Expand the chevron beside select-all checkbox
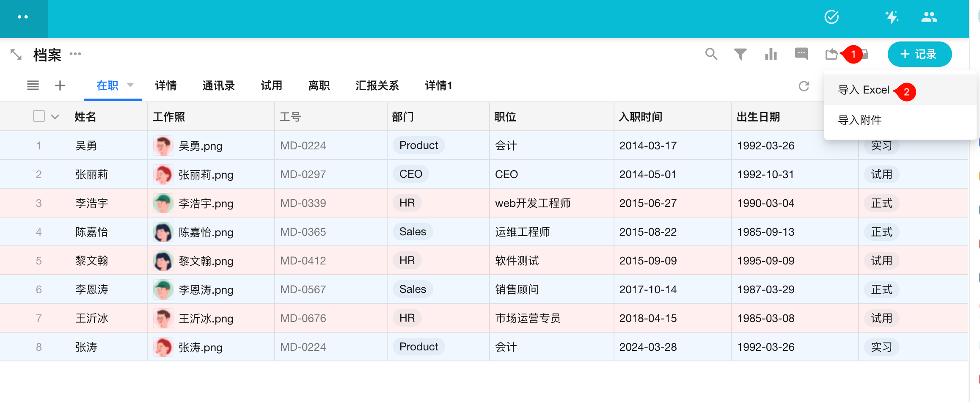The height and width of the screenshot is (402, 980). point(55,117)
